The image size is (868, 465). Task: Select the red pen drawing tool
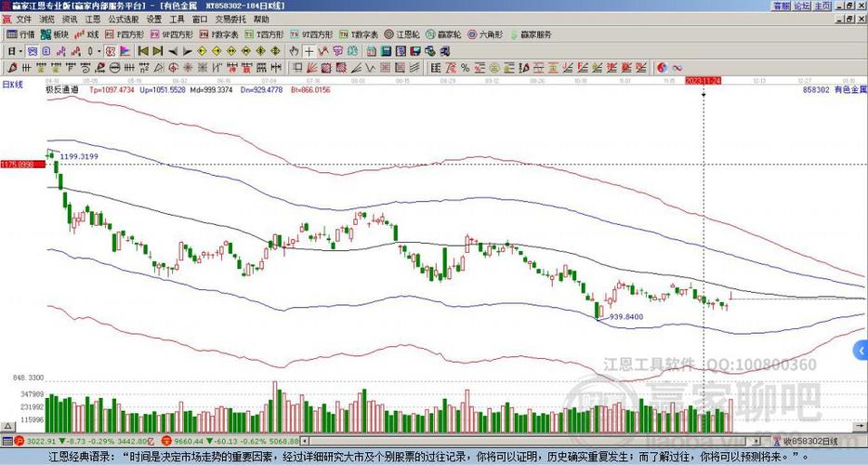coord(12,68)
